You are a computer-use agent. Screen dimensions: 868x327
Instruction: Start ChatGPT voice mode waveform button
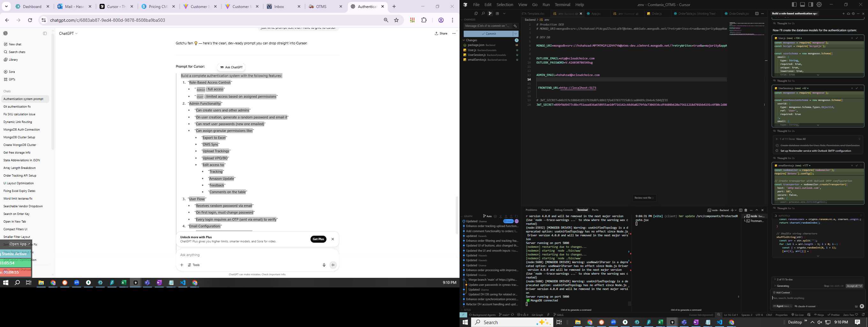(x=333, y=265)
